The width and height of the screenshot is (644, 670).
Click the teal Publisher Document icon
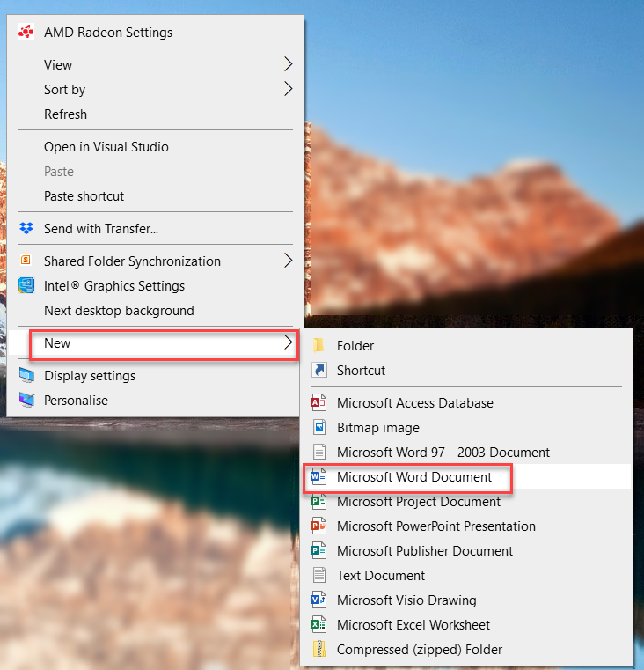tap(318, 551)
